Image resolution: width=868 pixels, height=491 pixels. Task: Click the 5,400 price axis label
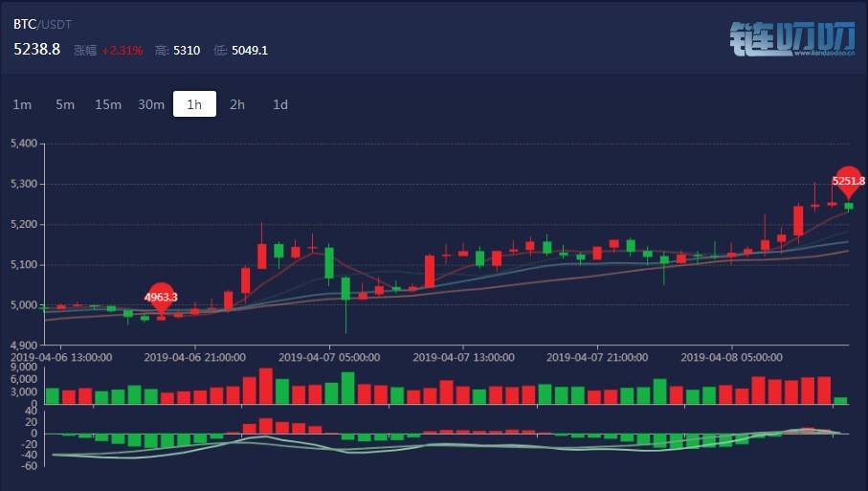point(24,144)
